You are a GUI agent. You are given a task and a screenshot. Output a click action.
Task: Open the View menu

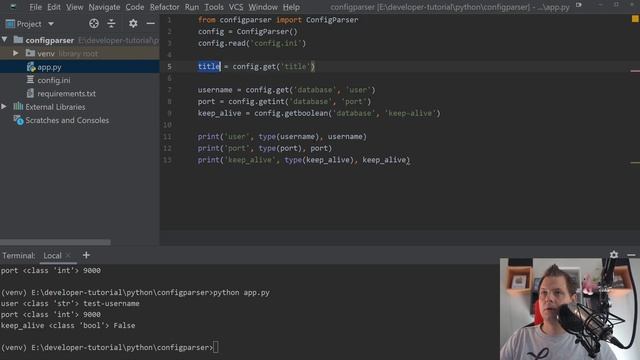[75, 7]
